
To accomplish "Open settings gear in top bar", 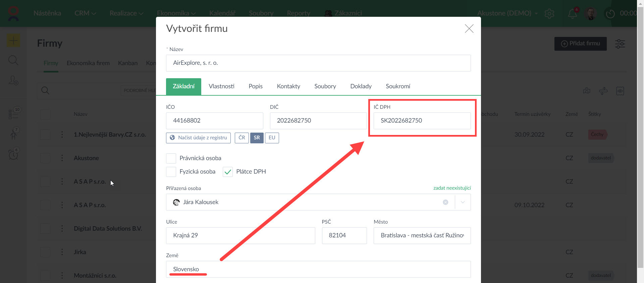I will pos(549,13).
